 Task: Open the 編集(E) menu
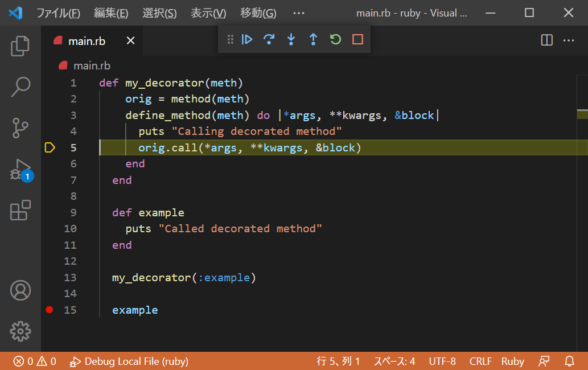point(111,13)
